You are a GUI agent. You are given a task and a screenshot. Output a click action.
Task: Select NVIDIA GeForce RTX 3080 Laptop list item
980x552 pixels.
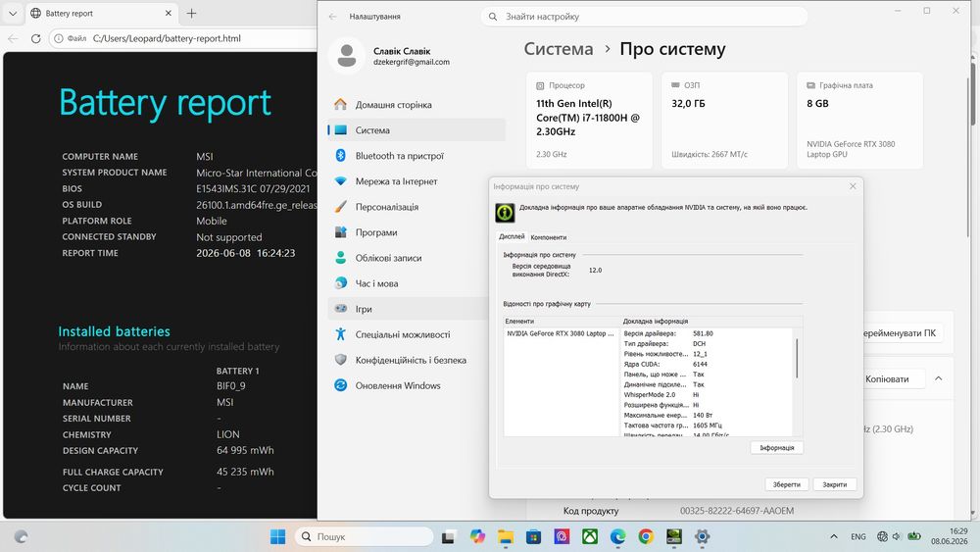pos(561,333)
